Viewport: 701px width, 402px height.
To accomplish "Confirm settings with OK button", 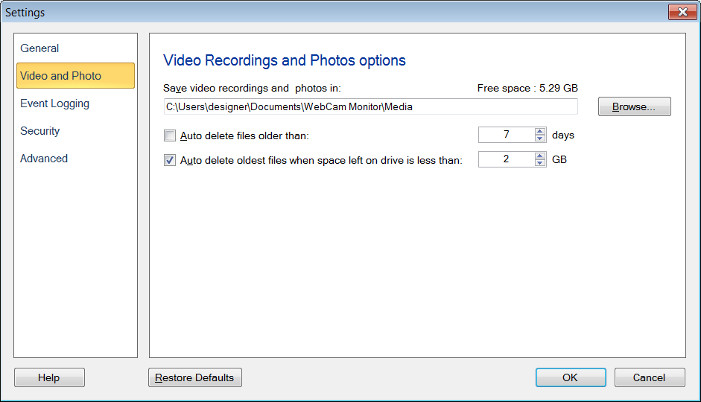I will coord(570,377).
